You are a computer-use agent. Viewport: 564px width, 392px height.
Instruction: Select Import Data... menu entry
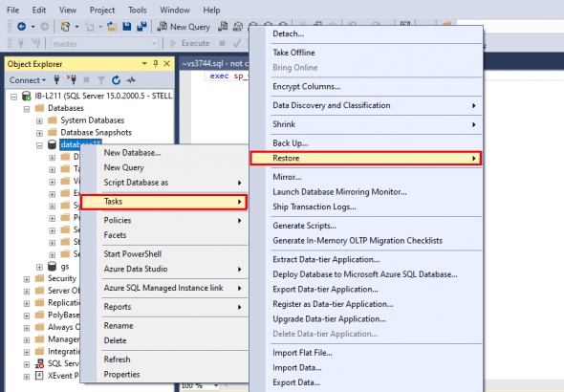366,367
